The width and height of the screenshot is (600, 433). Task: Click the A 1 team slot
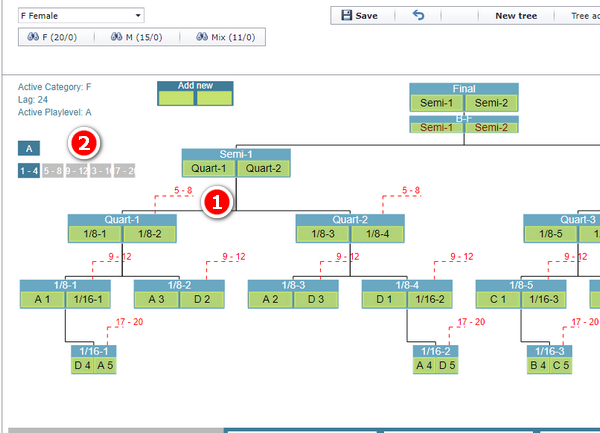coord(42,299)
